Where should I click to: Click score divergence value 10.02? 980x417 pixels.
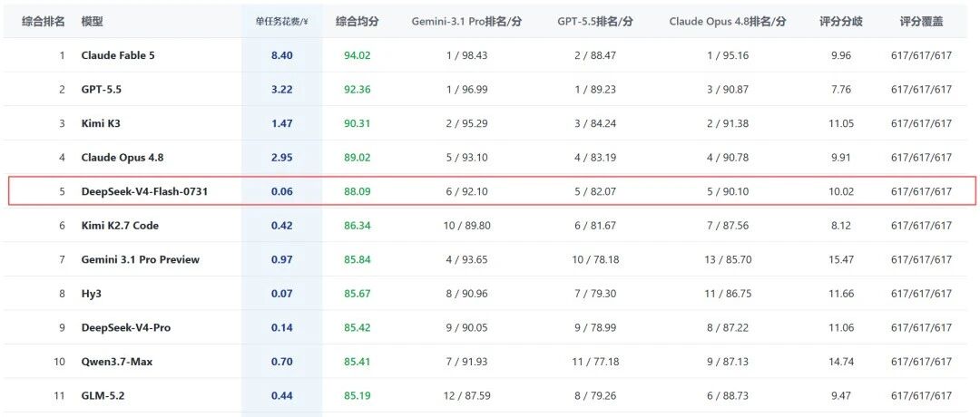(x=841, y=191)
